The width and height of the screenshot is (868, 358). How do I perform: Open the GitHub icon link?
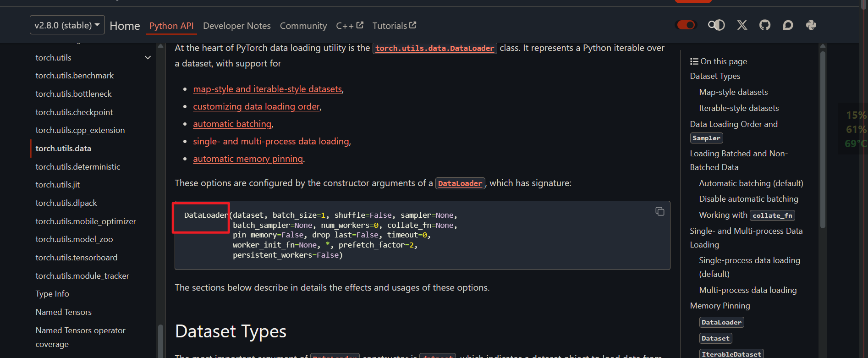[x=765, y=25]
